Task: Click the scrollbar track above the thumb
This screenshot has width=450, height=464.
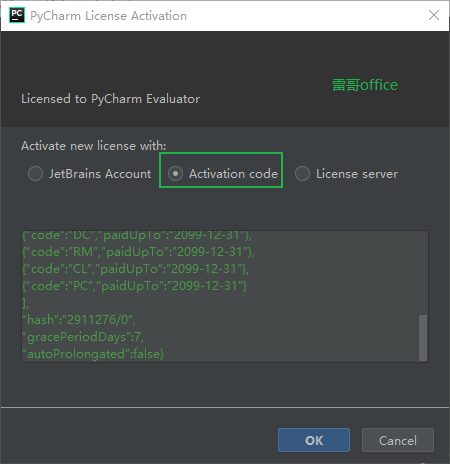Action: [x=423, y=273]
